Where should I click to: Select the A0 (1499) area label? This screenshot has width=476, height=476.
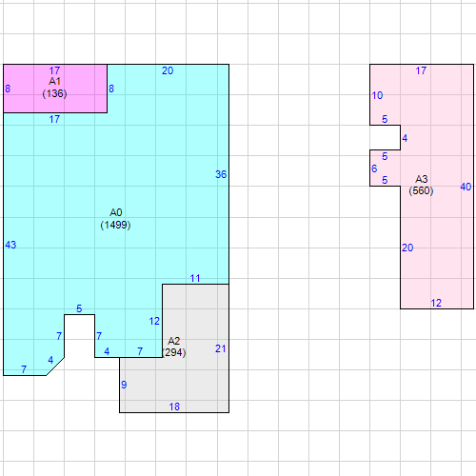coord(115,219)
